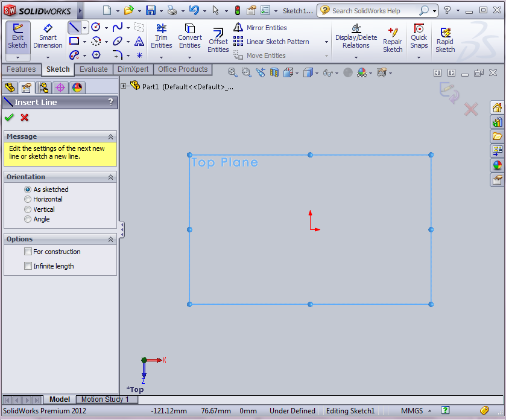
Task: Enable the For construction checkbox
Action: pyautogui.click(x=28, y=252)
